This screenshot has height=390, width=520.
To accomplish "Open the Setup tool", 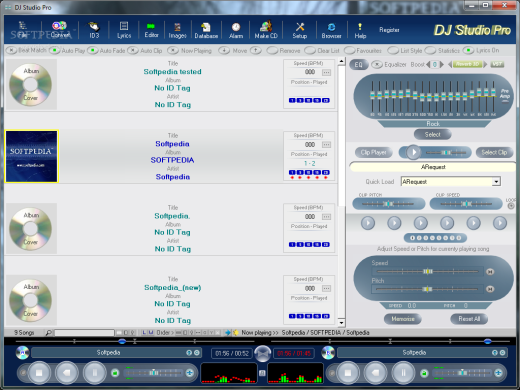I will tap(300, 30).
